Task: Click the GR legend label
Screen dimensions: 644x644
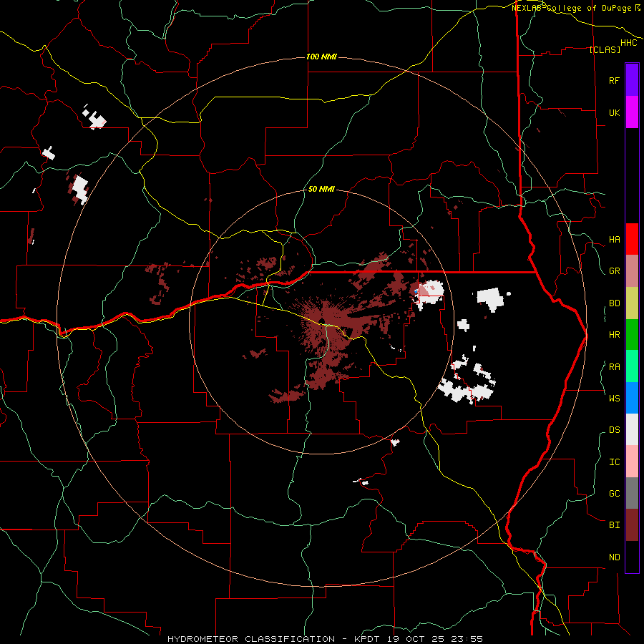Action: click(614, 271)
